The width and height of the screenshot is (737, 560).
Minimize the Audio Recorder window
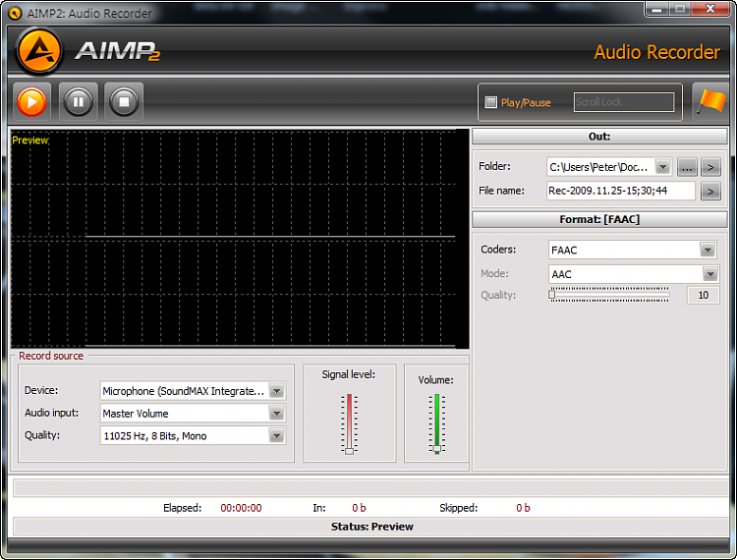(x=657, y=9)
